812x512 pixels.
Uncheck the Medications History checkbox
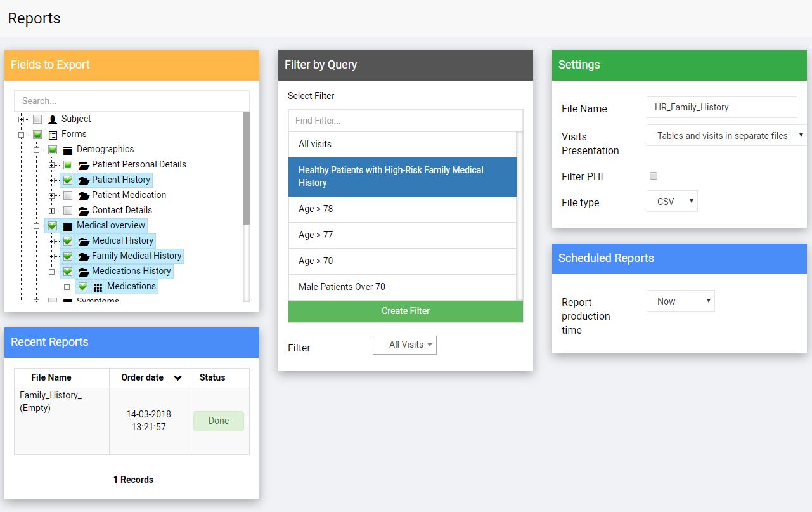pyautogui.click(x=68, y=271)
